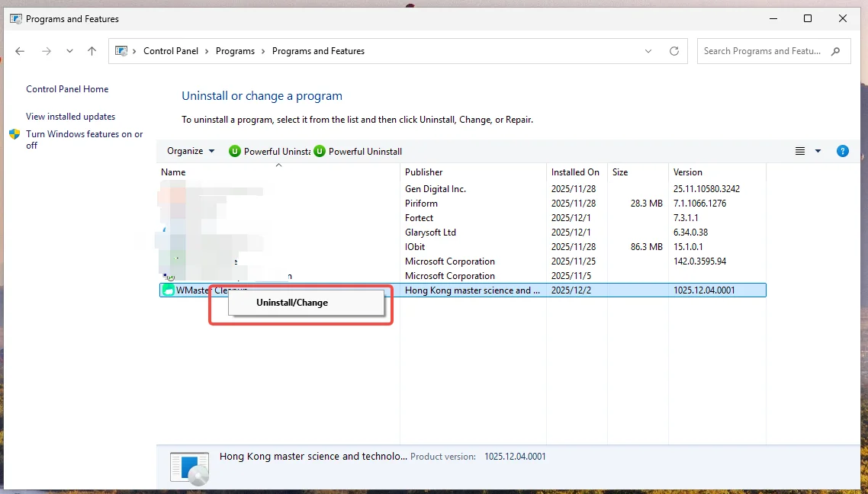This screenshot has height=494, width=868.
Task: Click the first Powerful Uninstall toolbar icon
Action: (235, 151)
